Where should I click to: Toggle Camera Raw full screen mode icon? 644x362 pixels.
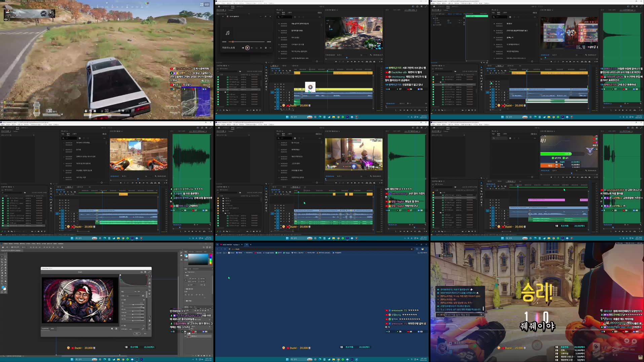click(x=149, y=272)
